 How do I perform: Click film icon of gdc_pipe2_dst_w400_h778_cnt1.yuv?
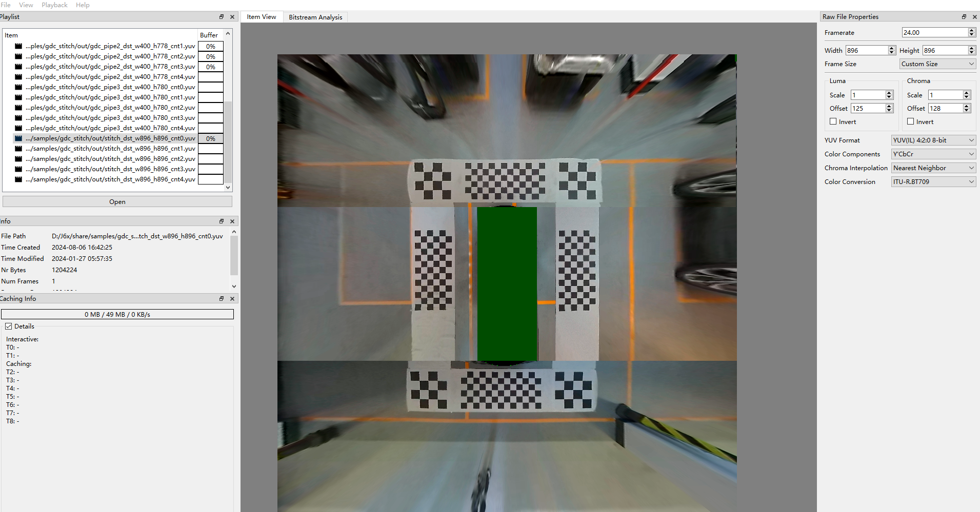tap(18, 46)
